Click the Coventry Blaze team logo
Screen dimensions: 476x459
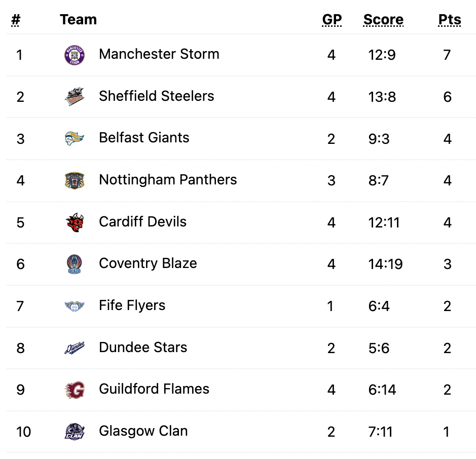click(x=75, y=264)
